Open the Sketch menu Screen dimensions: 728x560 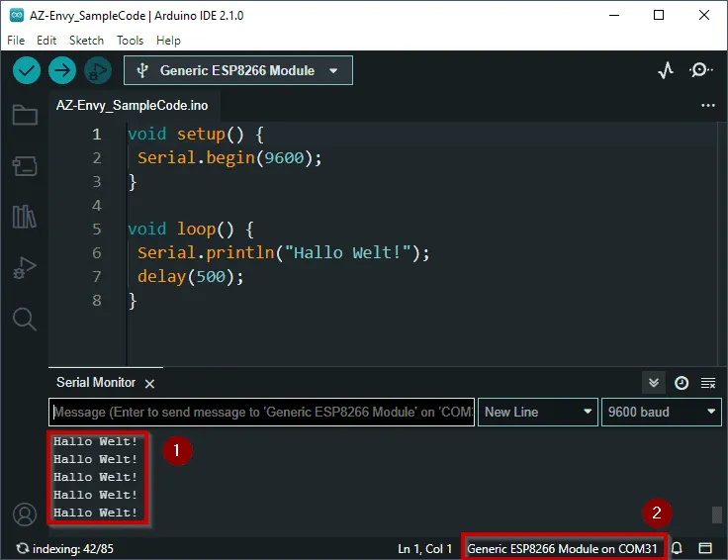86,41
